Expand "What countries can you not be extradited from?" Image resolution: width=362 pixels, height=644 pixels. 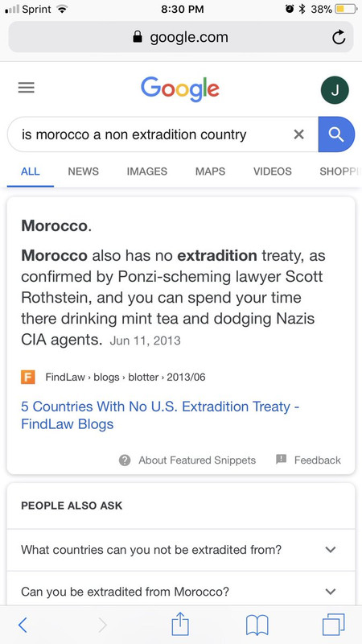pos(180,550)
